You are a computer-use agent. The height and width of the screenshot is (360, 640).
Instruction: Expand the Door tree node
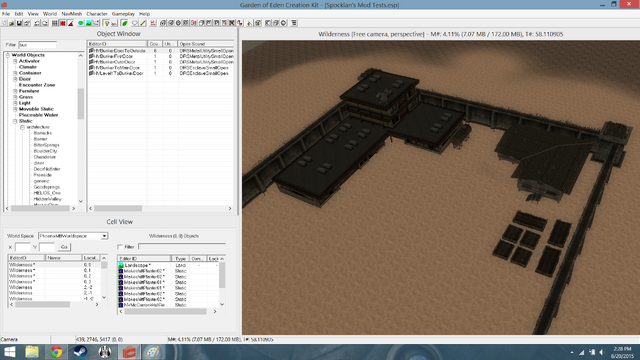point(15,79)
